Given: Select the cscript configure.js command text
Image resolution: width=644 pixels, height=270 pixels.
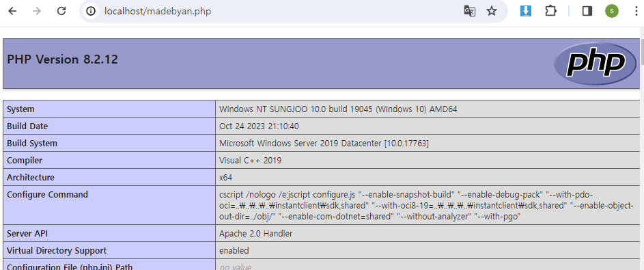Looking at the screenshot, I should (x=426, y=205).
